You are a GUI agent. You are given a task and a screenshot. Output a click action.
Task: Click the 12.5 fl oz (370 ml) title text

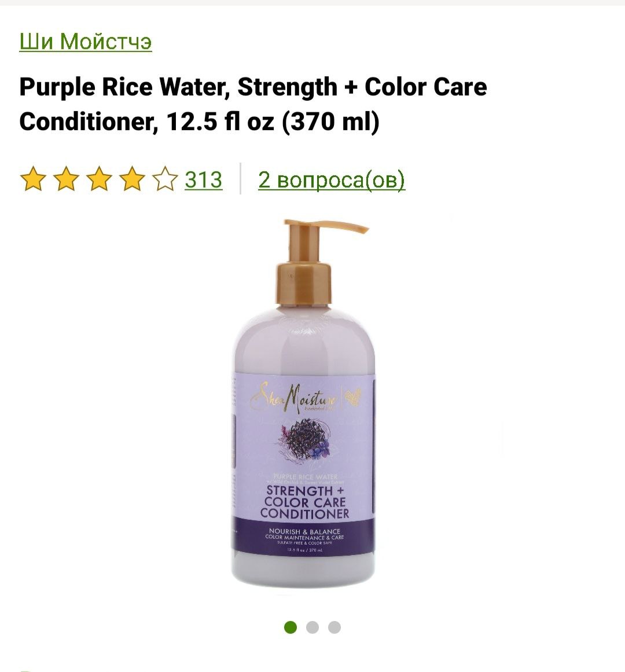[273, 122]
